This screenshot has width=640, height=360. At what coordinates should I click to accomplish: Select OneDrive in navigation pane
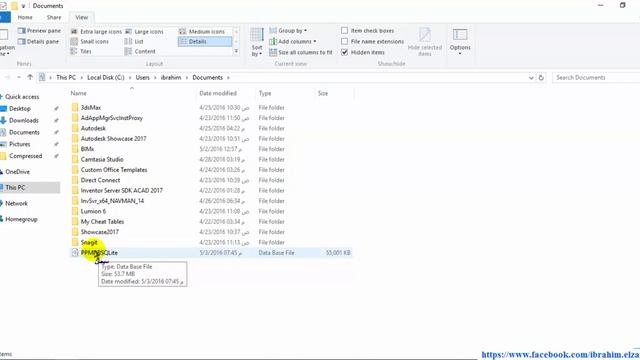17,172
